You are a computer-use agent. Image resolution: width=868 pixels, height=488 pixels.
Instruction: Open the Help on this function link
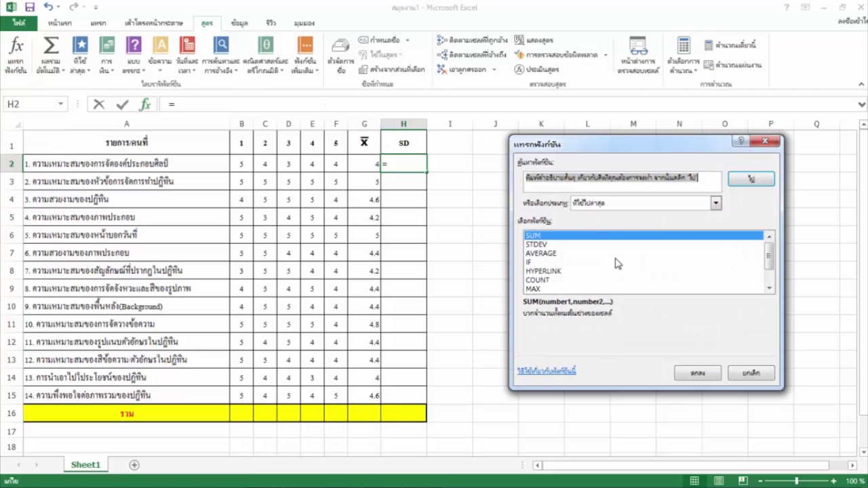tap(547, 371)
